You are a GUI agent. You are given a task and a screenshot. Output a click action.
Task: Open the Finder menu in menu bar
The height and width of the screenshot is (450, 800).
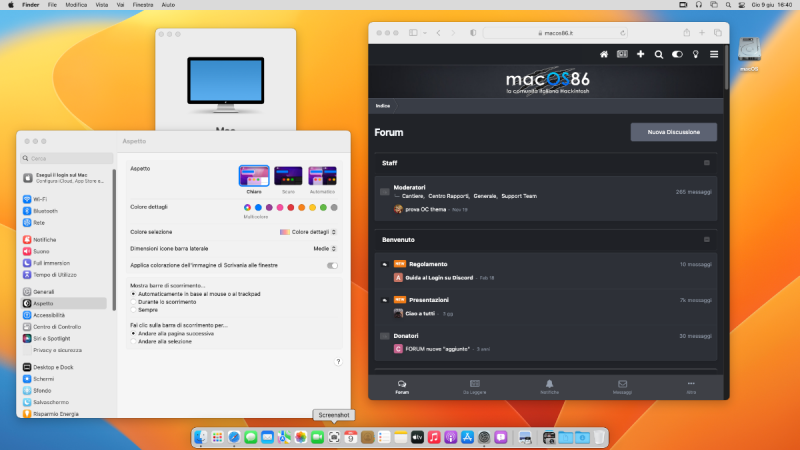click(31, 5)
